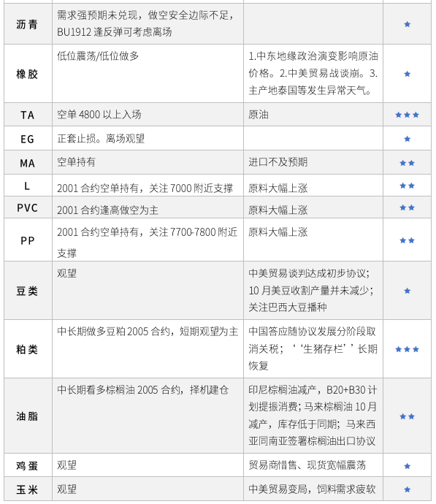Click the 鸡蛋 row label
This screenshot has width=436, height=504.
[28, 465]
